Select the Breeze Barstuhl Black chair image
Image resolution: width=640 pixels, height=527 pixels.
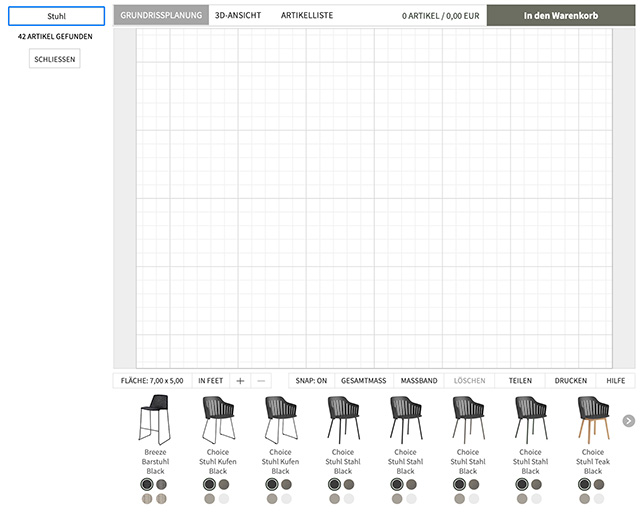pyautogui.click(x=155, y=419)
